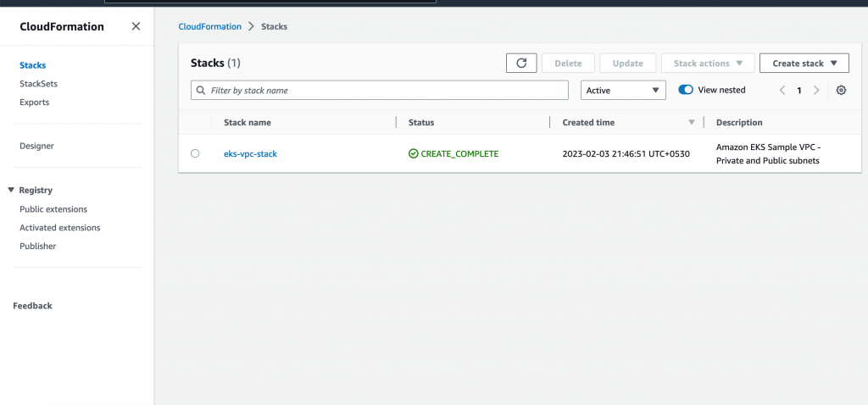Click the sort arrow on Created time
Image resolution: width=868 pixels, height=405 pixels.
[692, 123]
